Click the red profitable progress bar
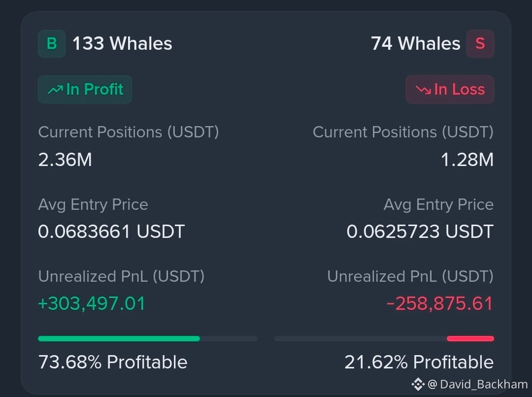Screen dimensions: 532x397 pos(470,338)
